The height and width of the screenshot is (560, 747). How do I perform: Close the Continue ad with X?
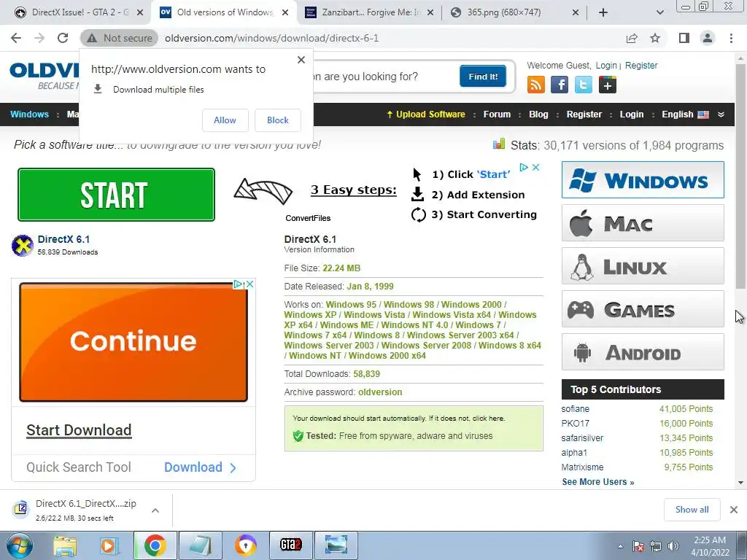249,284
